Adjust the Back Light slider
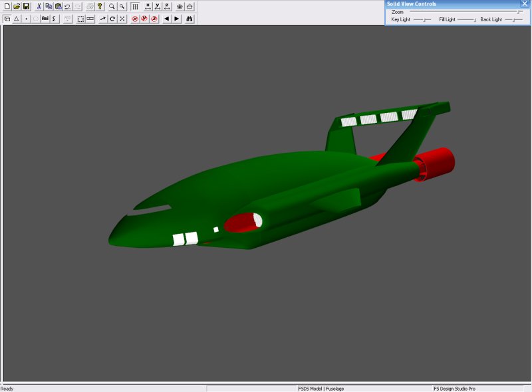 coord(513,20)
